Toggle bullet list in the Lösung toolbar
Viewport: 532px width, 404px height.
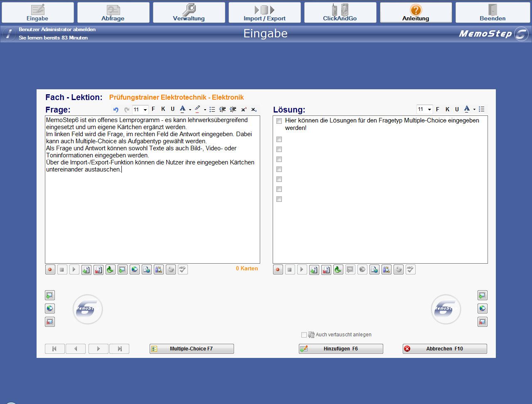(x=482, y=109)
